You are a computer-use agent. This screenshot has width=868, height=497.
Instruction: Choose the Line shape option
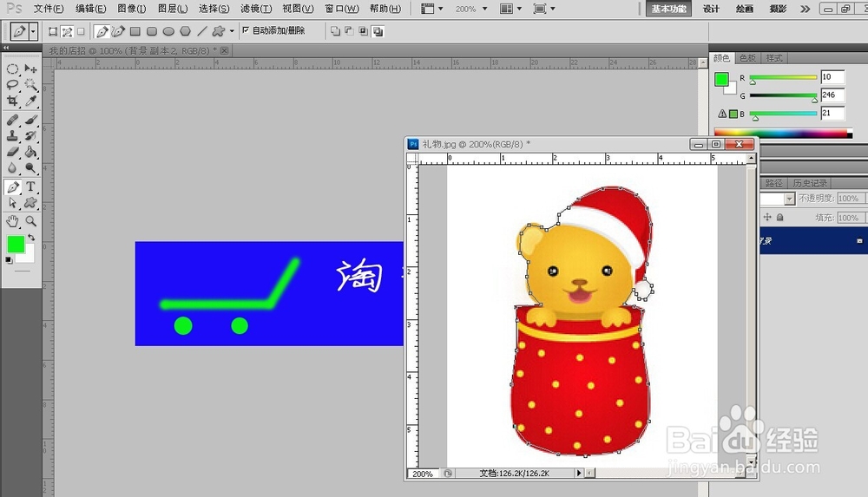202,31
